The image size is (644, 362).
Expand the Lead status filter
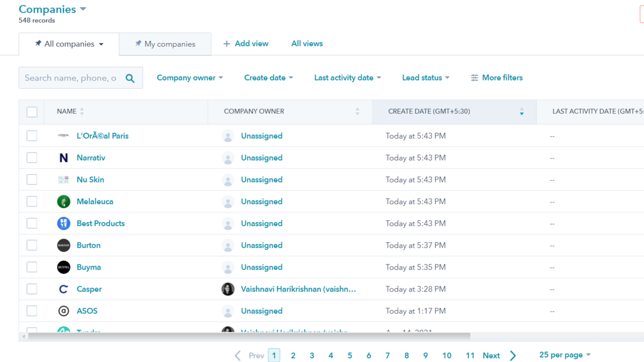(x=425, y=77)
